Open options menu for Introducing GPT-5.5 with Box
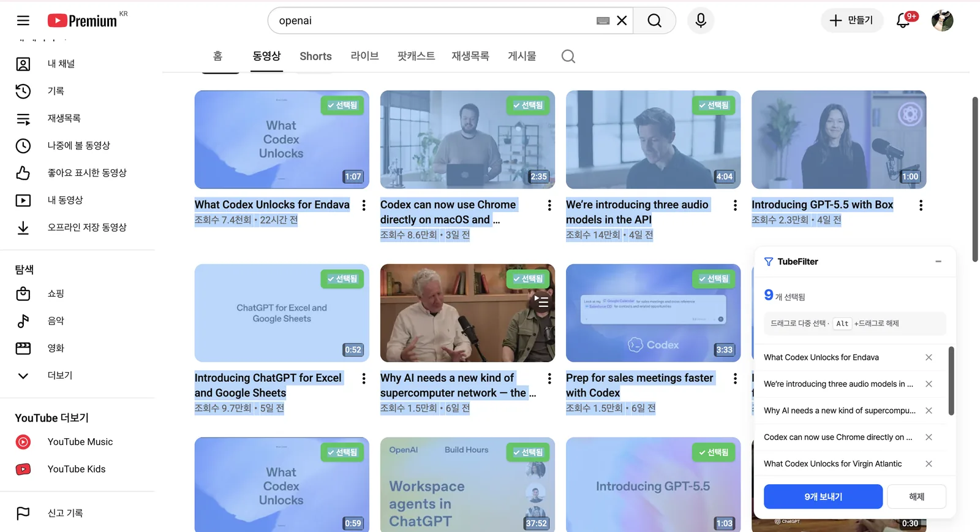Viewport: 980px width, 532px height. point(921,205)
